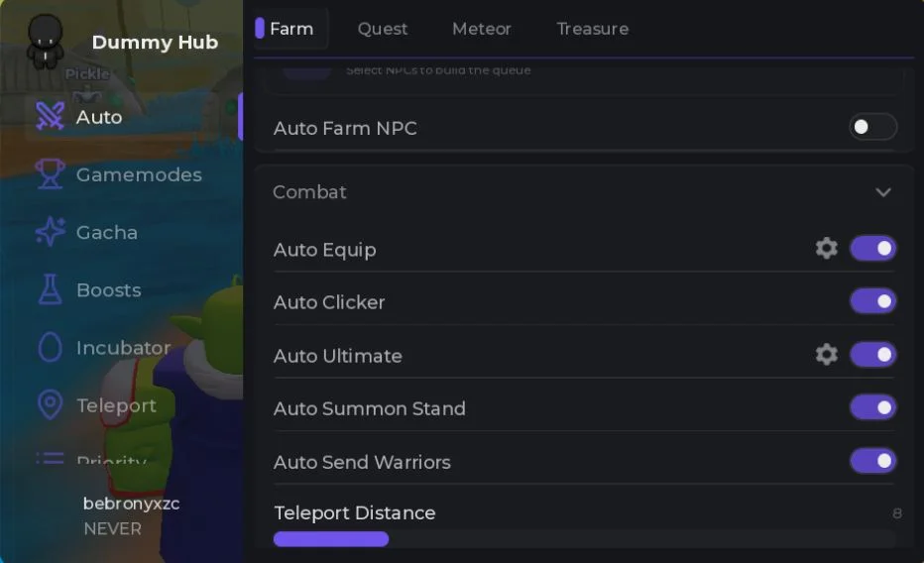Collapse the Combat section chevron

point(882,192)
